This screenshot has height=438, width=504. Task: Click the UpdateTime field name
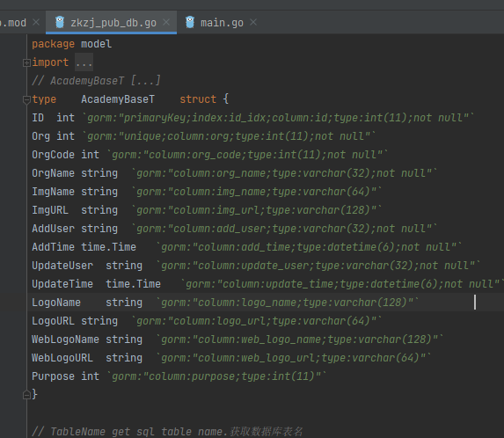pos(62,284)
